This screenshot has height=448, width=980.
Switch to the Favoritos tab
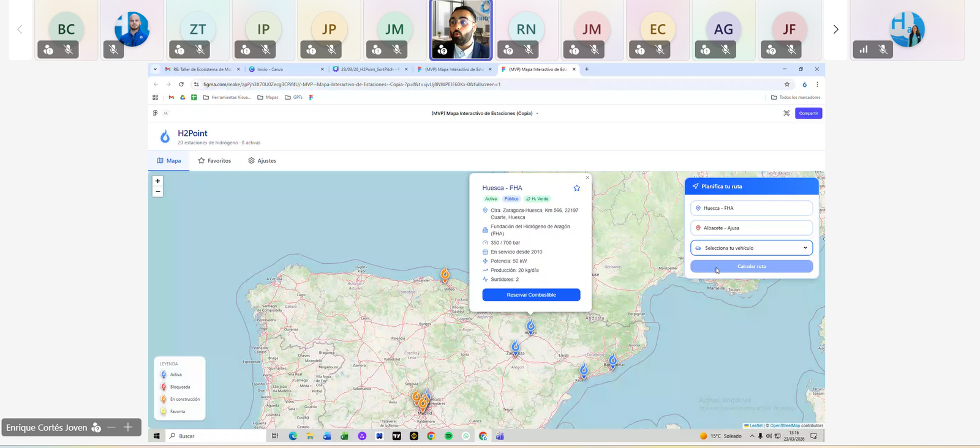[214, 161]
